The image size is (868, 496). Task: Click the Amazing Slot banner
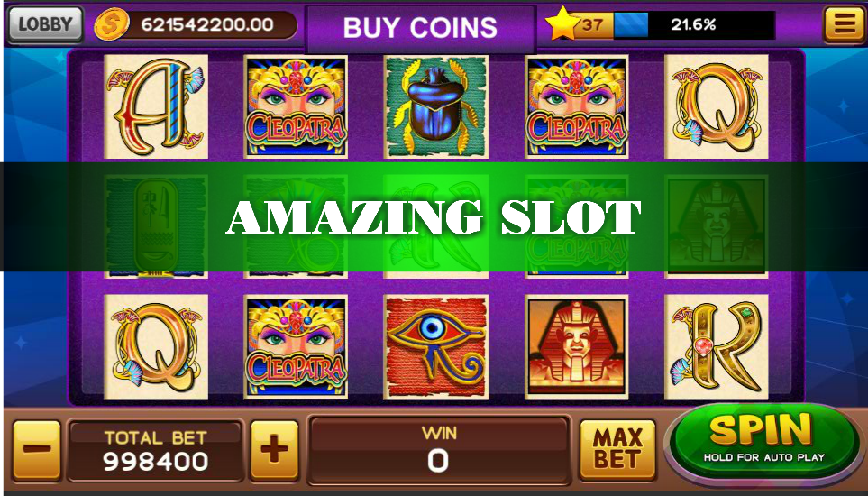(x=434, y=217)
